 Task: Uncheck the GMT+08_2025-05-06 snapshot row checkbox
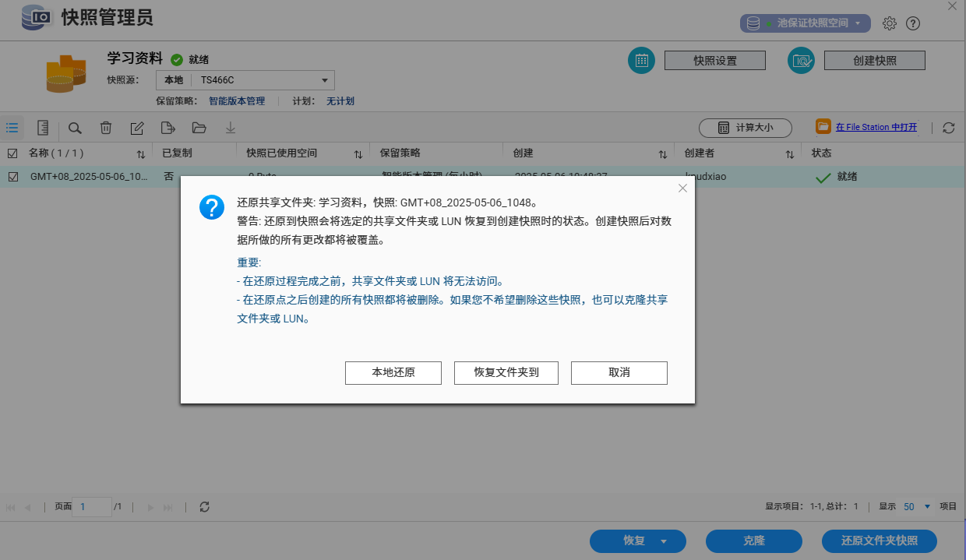(12, 177)
